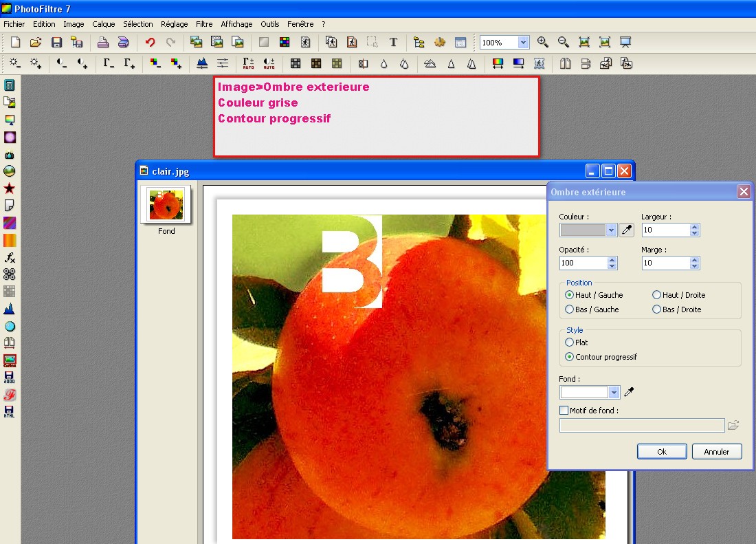The width and height of the screenshot is (756, 544).
Task: Increase Marge value with up arrow
Action: pyautogui.click(x=694, y=260)
